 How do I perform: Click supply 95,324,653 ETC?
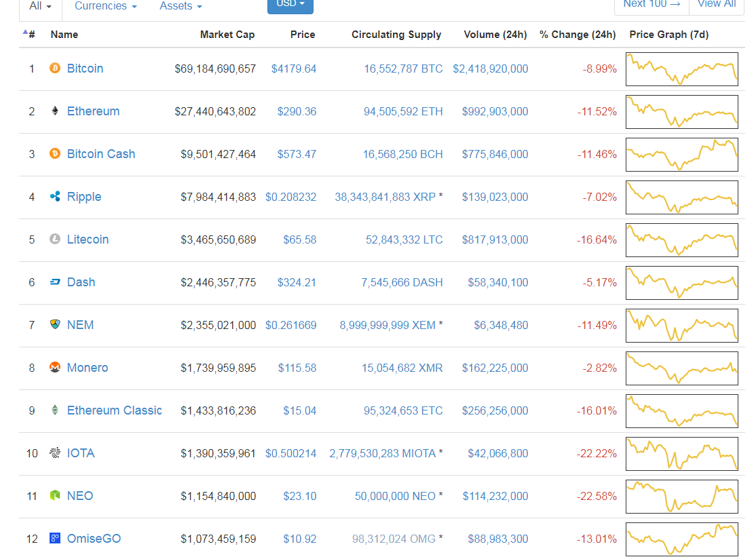point(403,410)
